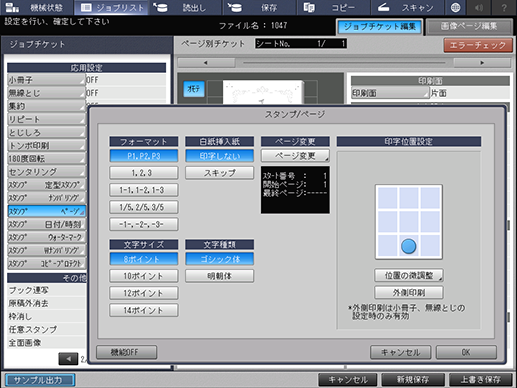The height and width of the screenshot is (388, 517).
Task: Click the bottom bar キャンセル button
Action: (x=348, y=380)
